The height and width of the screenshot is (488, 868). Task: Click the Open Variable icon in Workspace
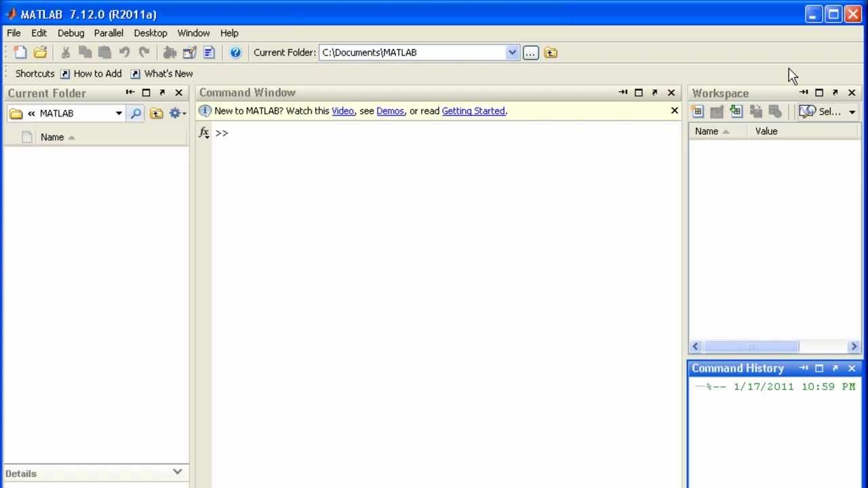pyautogui.click(x=717, y=112)
